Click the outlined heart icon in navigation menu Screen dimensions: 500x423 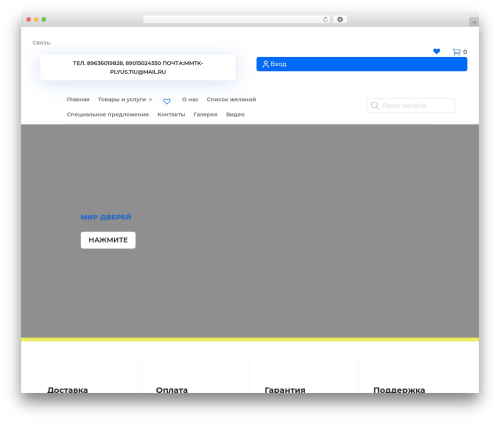(167, 101)
